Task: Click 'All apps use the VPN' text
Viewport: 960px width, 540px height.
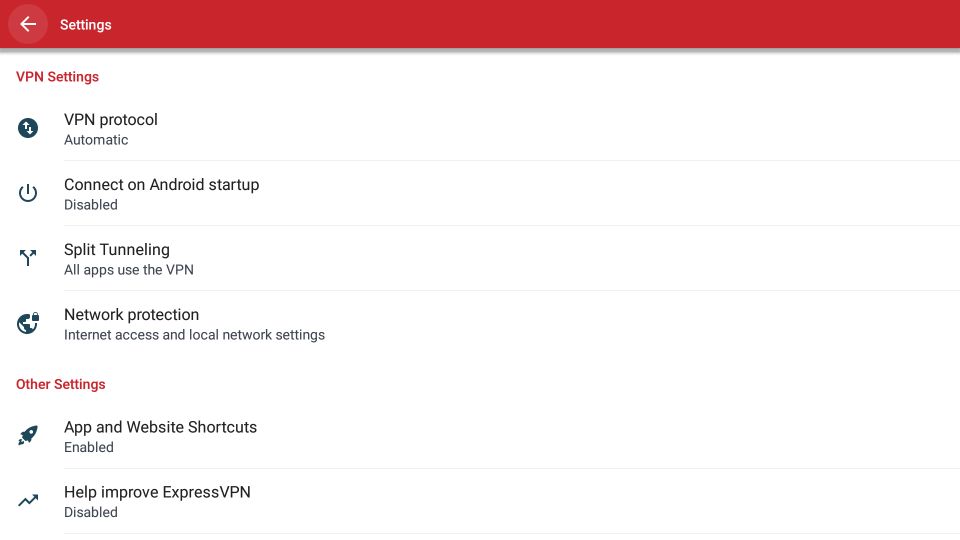Action: (x=129, y=270)
